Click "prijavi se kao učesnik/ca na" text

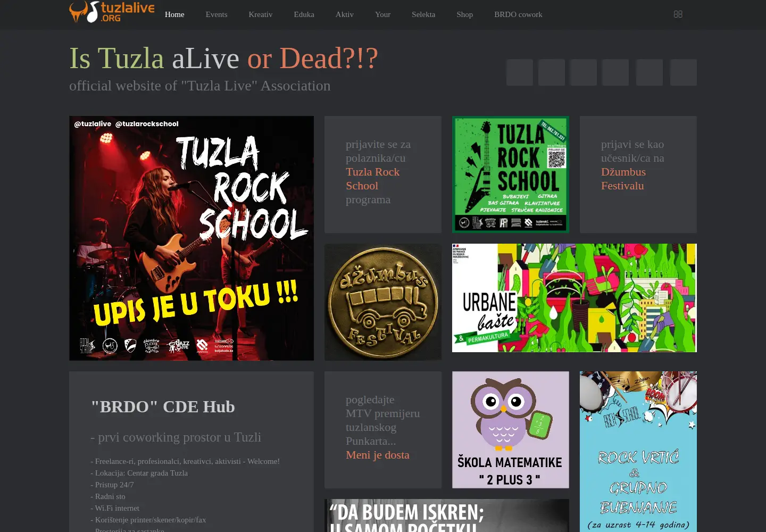tap(632, 151)
